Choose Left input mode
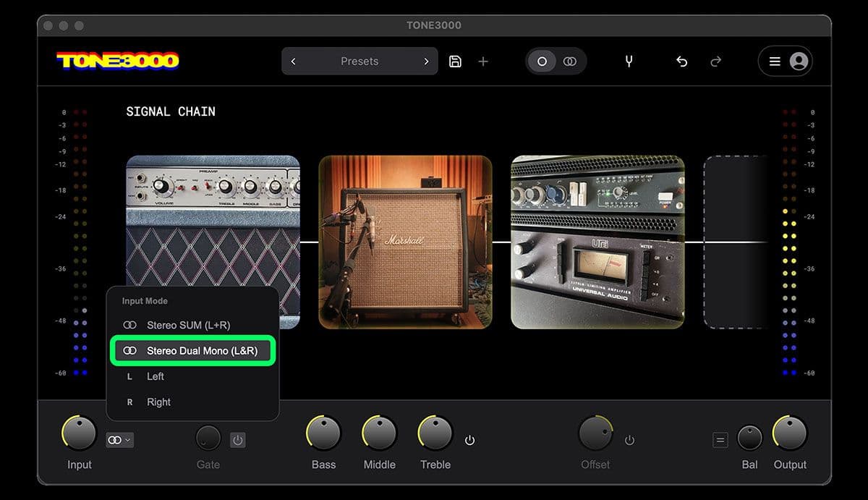This screenshot has height=500, width=868. (192, 376)
